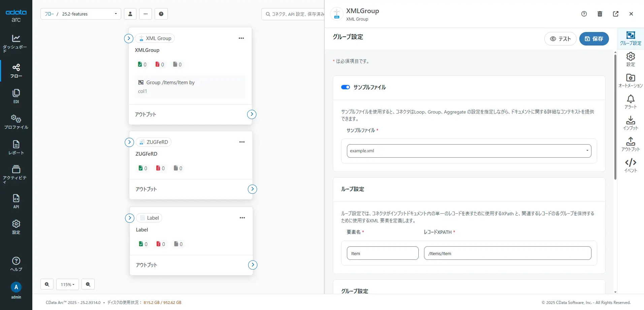
Task: Open Label connector card menu
Action: [x=242, y=218]
